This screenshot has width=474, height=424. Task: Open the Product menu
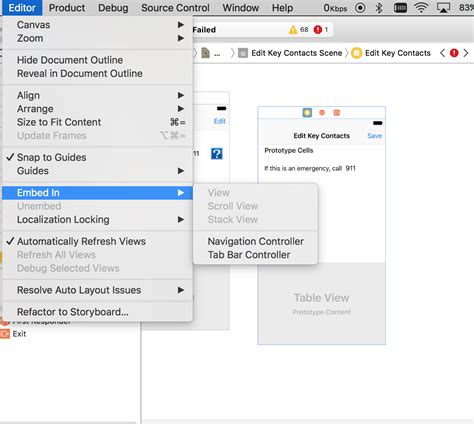[67, 8]
